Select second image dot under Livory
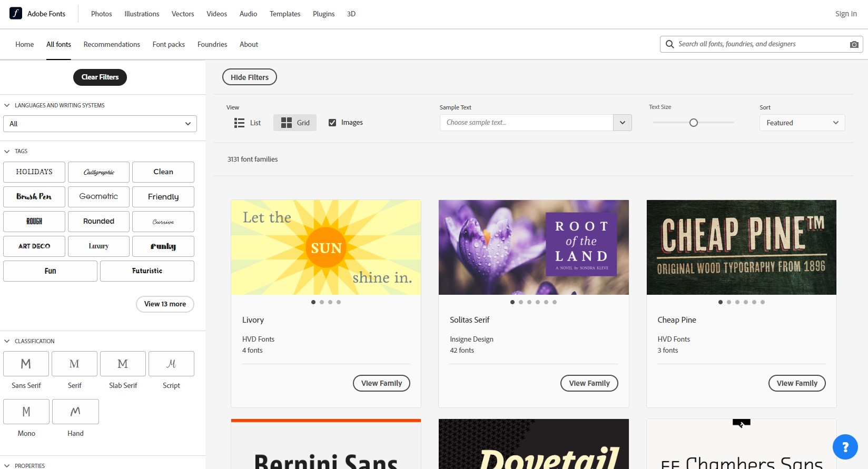Viewport: 868px width, 469px height. pos(322,302)
